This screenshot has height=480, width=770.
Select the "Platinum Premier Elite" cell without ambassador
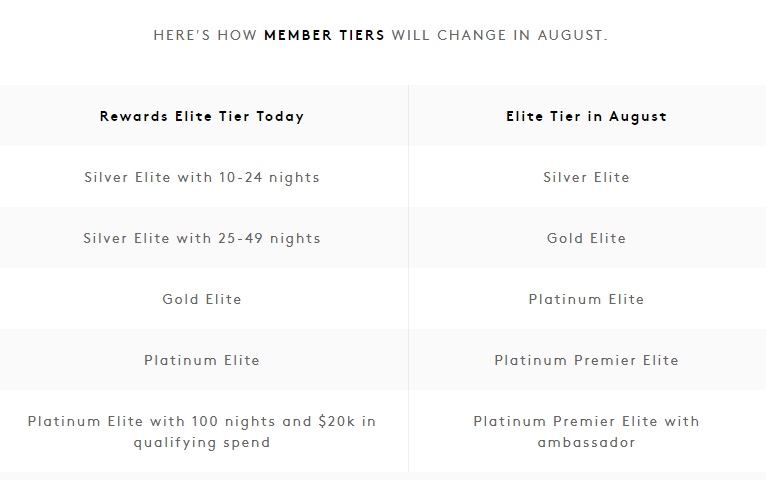pos(586,360)
